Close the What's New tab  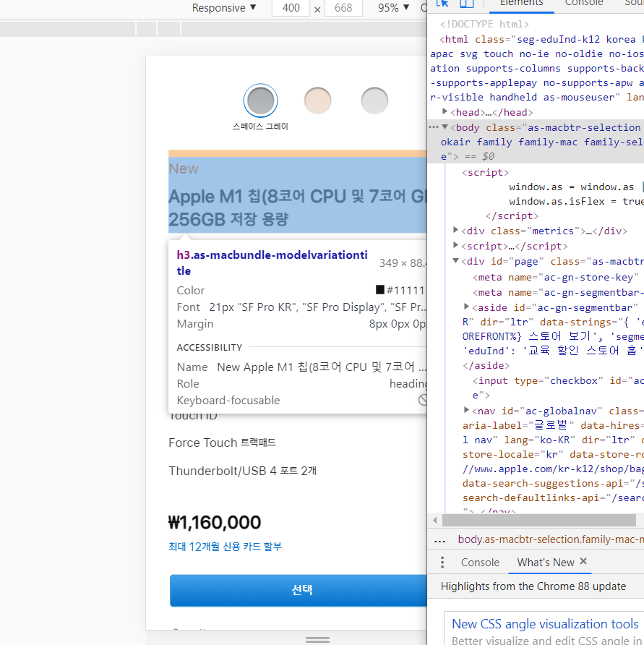[583, 561]
